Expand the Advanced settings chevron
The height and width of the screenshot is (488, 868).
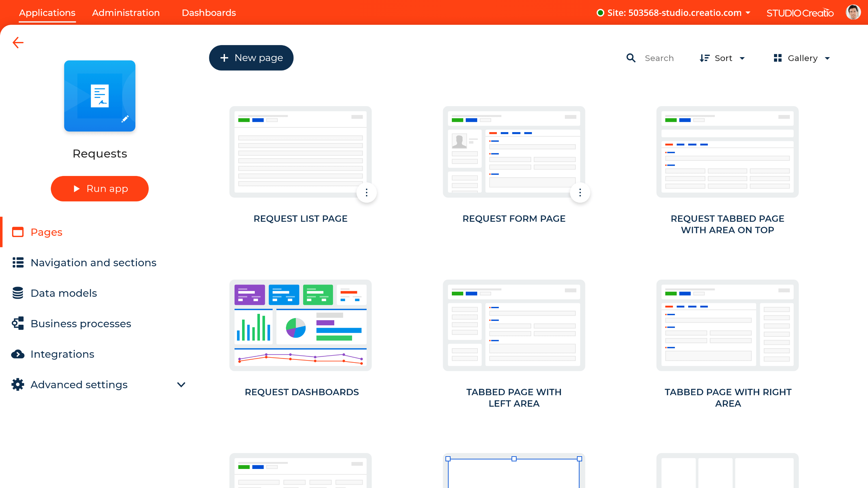[181, 385]
